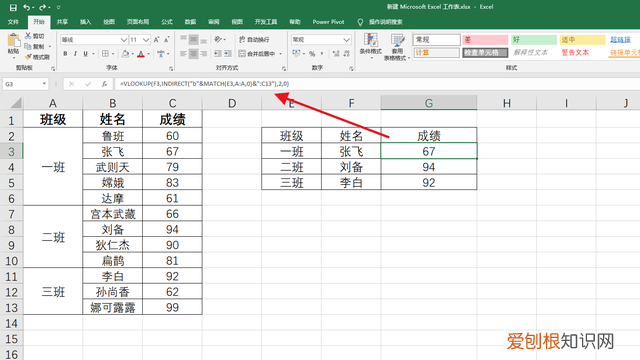Screen dimensions: 640x360
Task: Click Increase Decimal icon
Action: point(336,53)
